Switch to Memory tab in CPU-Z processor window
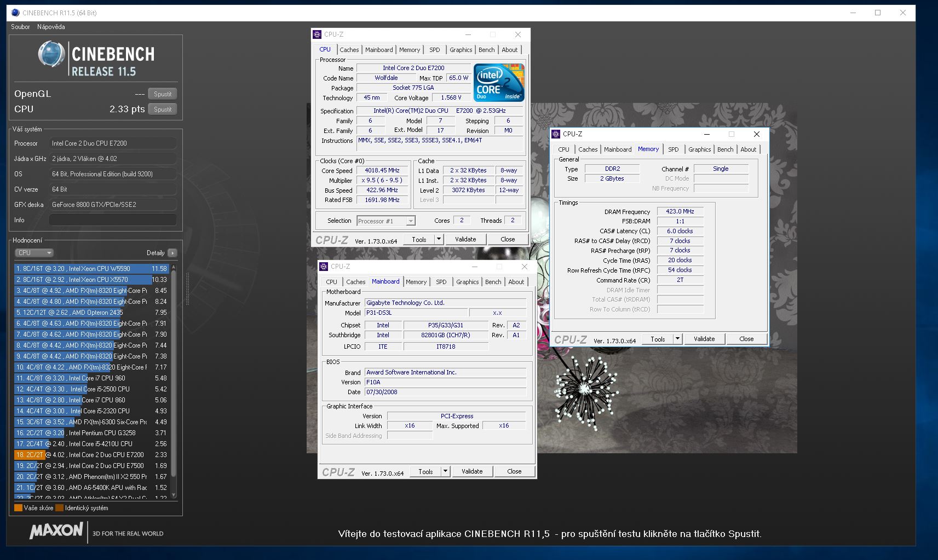Screen dimensions: 938x560 coord(410,50)
